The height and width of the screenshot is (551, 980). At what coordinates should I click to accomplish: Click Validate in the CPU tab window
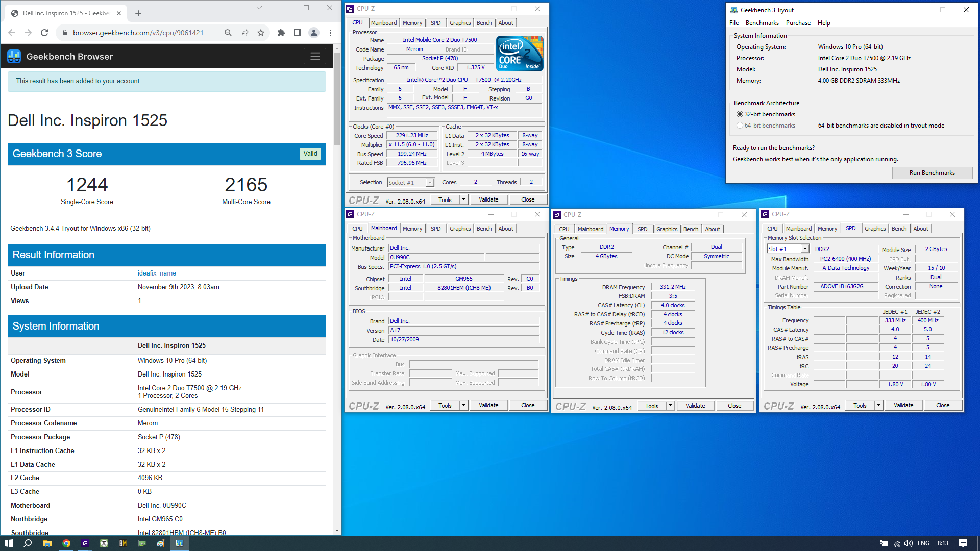488,199
